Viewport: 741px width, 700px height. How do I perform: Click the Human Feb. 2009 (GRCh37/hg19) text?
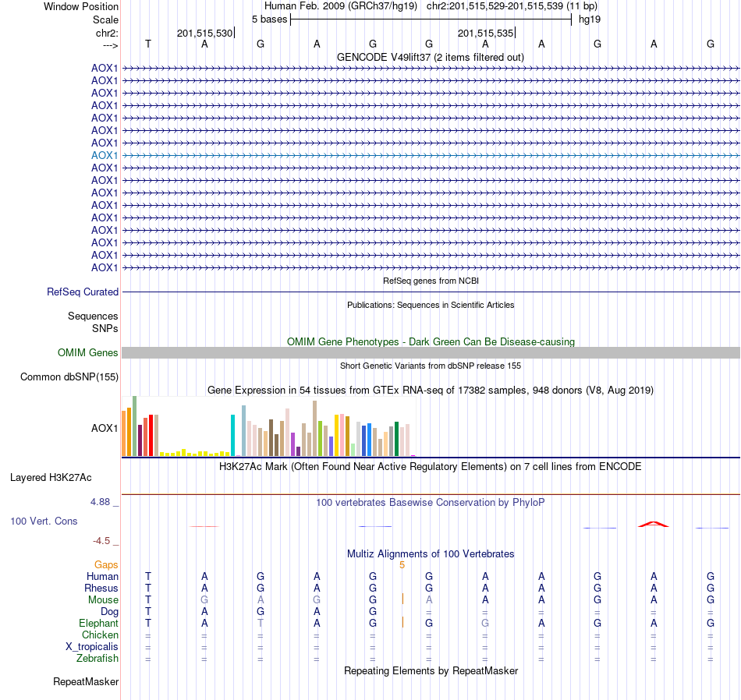[x=341, y=6]
